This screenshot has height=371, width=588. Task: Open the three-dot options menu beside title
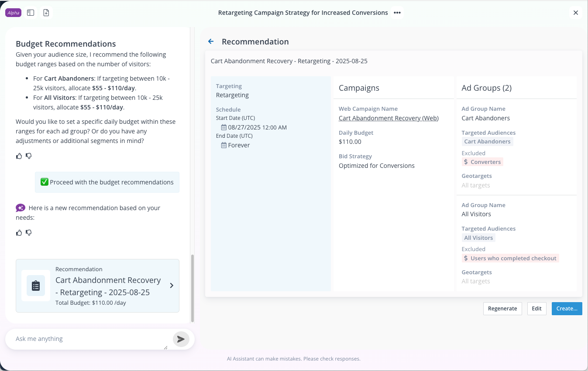point(397,13)
